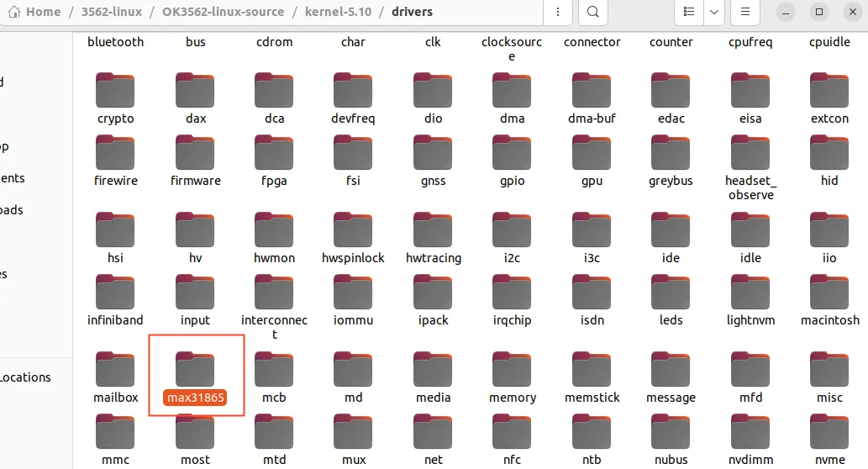The height and width of the screenshot is (469, 868).
Task: Select the i2c folder icon
Action: [x=512, y=229]
